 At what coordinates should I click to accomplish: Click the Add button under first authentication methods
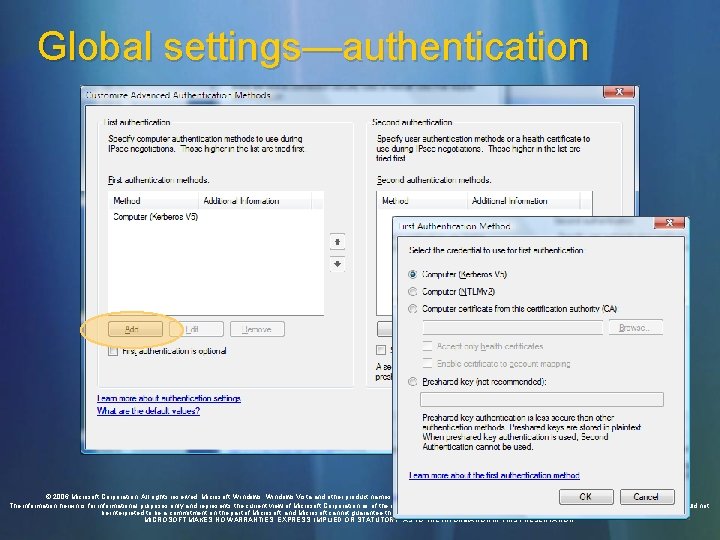click(135, 329)
